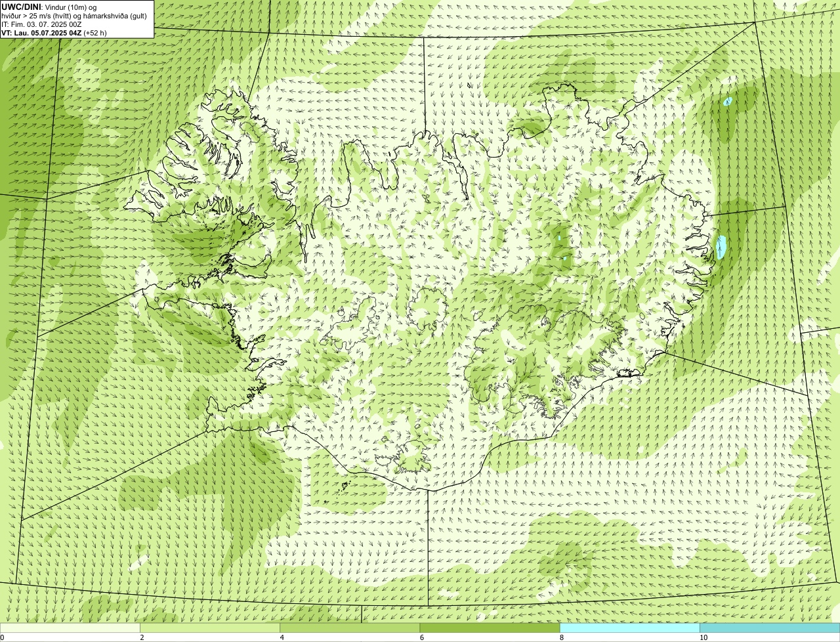Click the "4" label on the wind scale
840x642 pixels.
(282, 637)
